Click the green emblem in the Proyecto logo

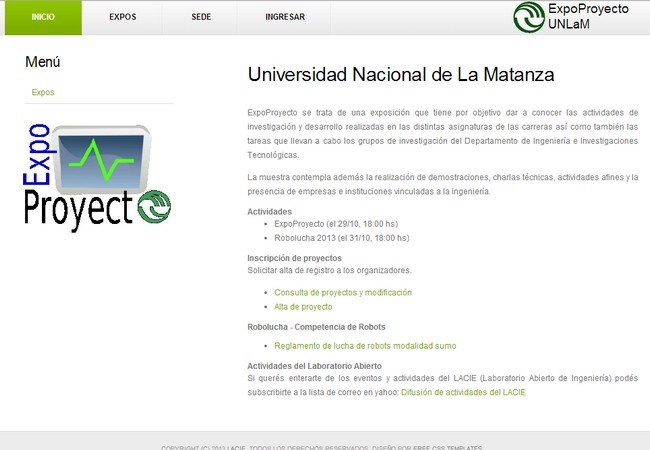(x=154, y=206)
